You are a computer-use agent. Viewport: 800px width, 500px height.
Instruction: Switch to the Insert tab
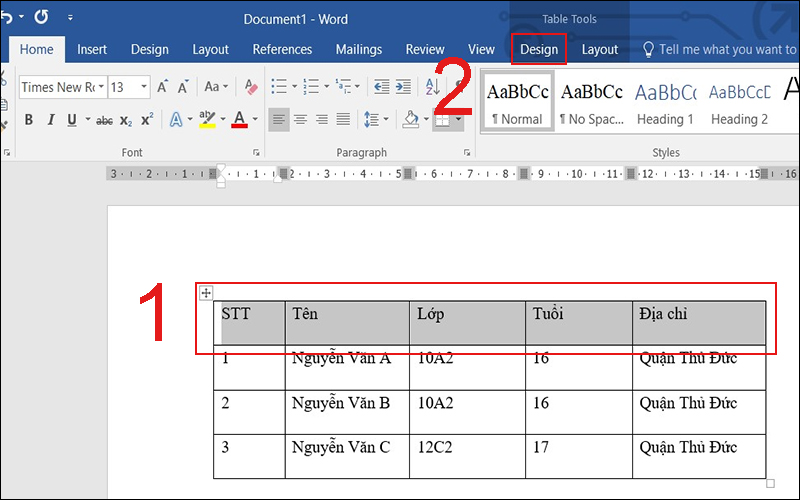tap(92, 50)
